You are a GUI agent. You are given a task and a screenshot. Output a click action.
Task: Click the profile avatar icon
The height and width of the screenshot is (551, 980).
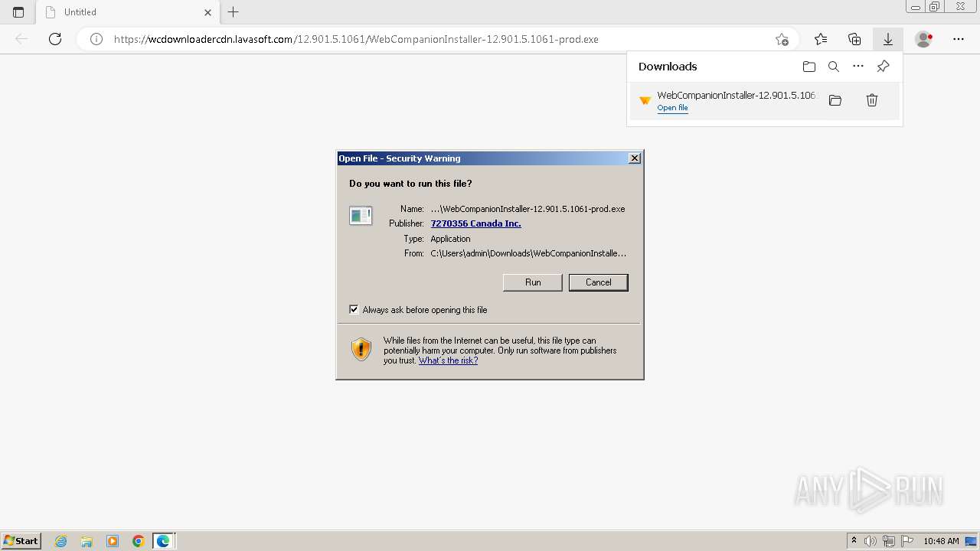click(924, 39)
